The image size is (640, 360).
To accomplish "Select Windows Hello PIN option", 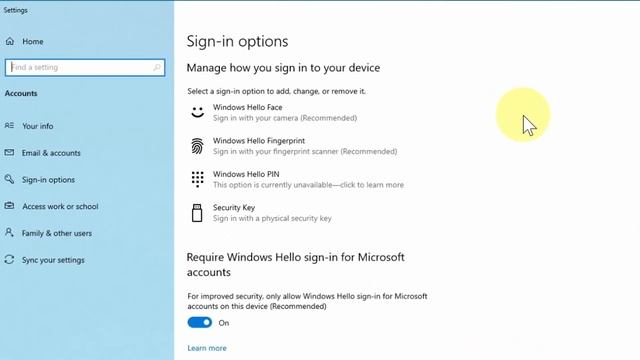I will click(x=297, y=179).
